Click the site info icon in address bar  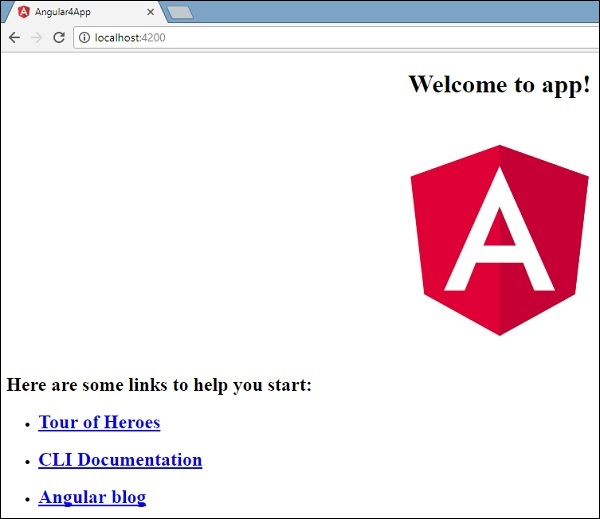click(x=84, y=38)
